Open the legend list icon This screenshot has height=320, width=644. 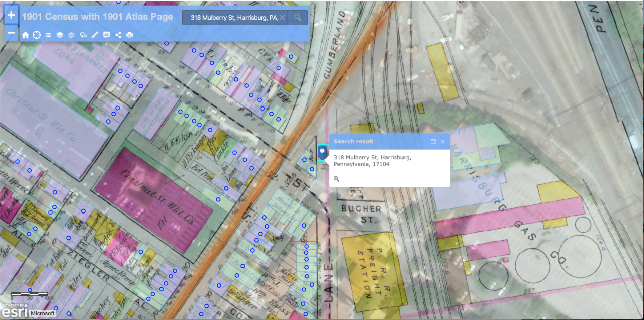coord(48,35)
